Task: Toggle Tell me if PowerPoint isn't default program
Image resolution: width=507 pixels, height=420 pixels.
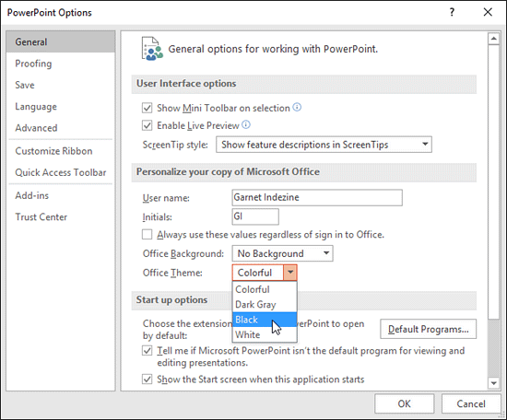Action: click(x=147, y=351)
